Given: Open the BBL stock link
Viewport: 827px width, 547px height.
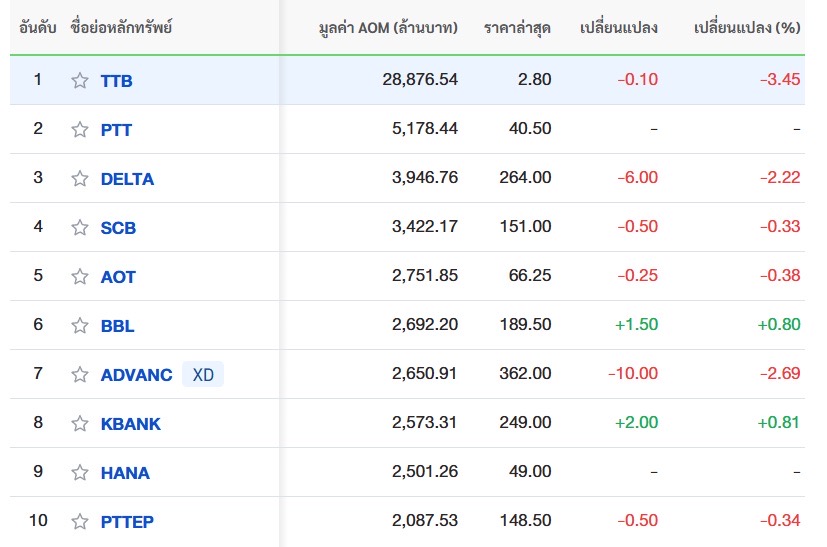Looking at the screenshot, I should coord(118,326).
